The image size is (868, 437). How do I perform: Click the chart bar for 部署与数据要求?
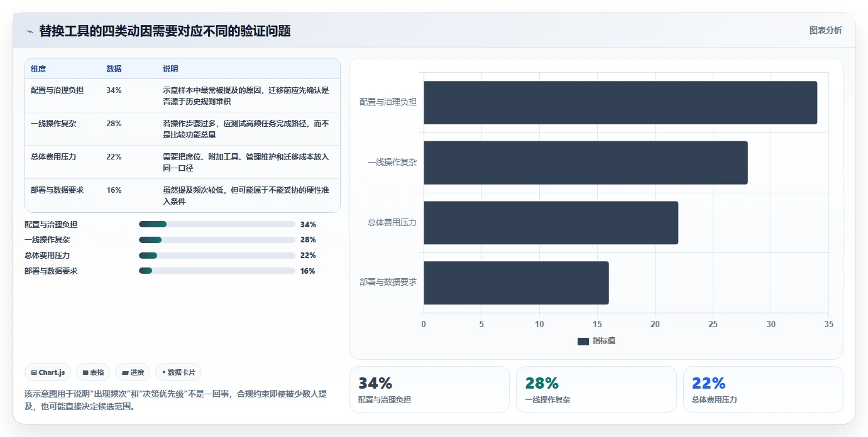point(516,283)
